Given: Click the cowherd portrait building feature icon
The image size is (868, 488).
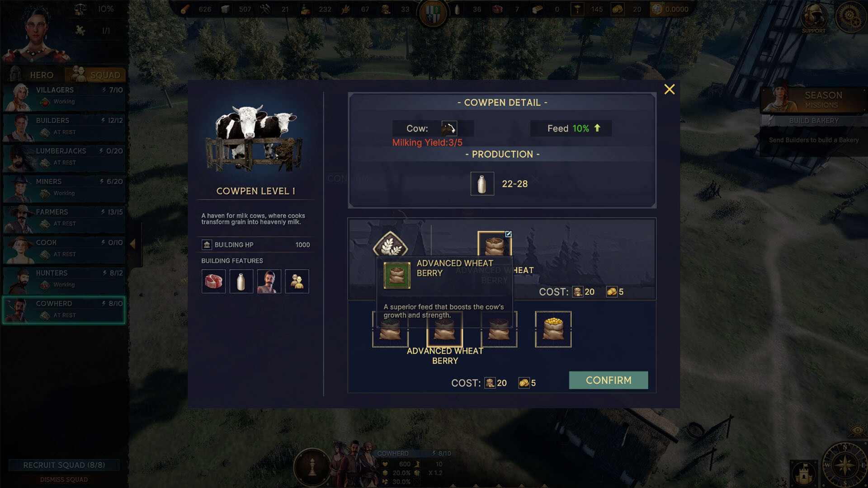Looking at the screenshot, I should tap(269, 282).
